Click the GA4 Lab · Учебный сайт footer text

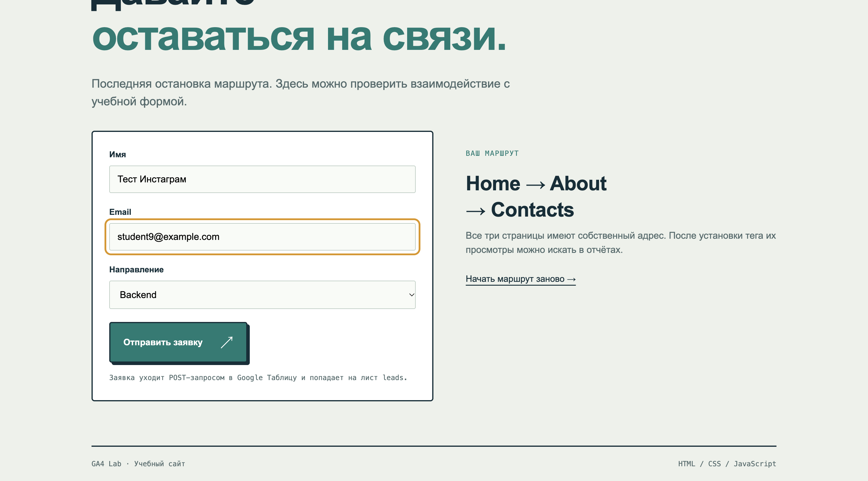[x=138, y=464]
